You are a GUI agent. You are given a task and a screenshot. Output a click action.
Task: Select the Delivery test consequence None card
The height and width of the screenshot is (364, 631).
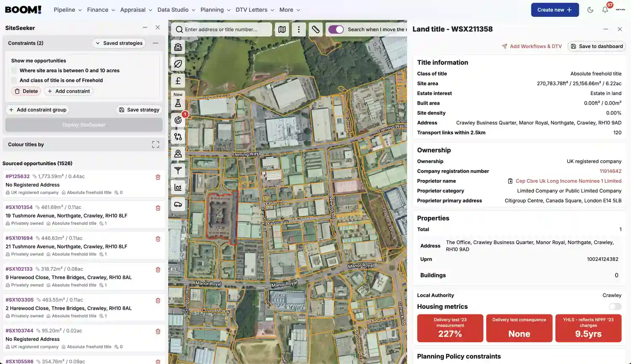coord(519,328)
